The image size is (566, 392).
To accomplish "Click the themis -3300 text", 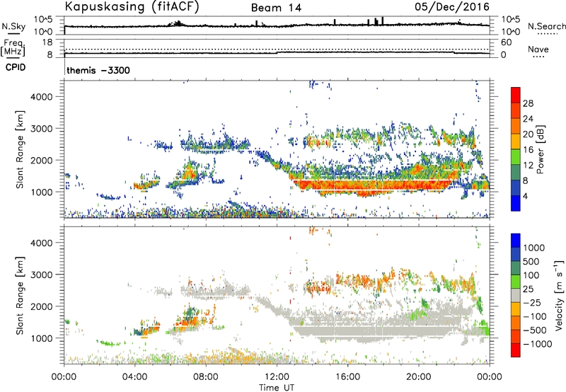I will tap(98, 70).
